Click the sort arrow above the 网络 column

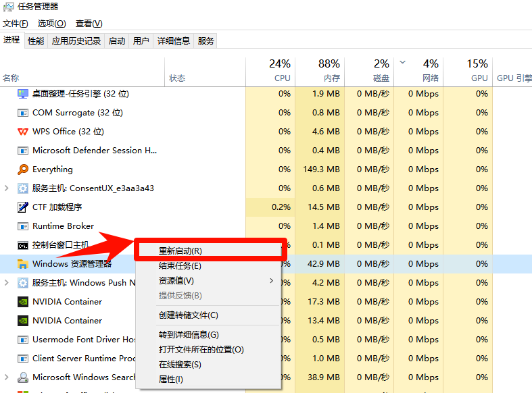(x=403, y=62)
